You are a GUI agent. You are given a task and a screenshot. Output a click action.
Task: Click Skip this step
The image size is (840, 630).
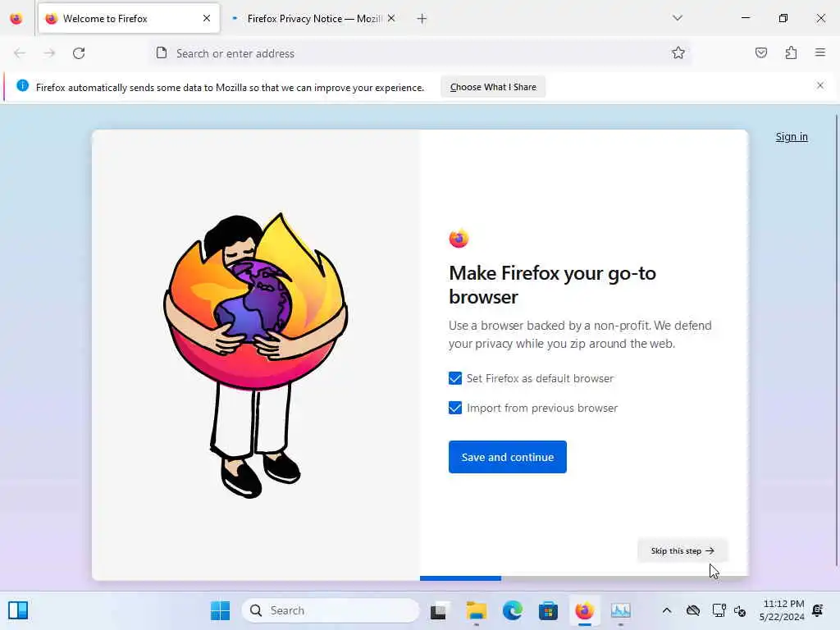coord(682,550)
